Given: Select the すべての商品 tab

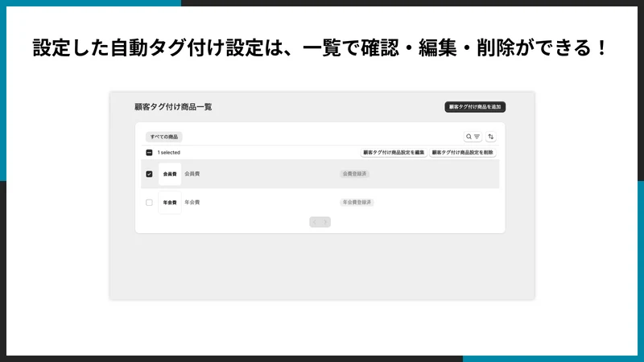Looking at the screenshot, I should tap(164, 137).
